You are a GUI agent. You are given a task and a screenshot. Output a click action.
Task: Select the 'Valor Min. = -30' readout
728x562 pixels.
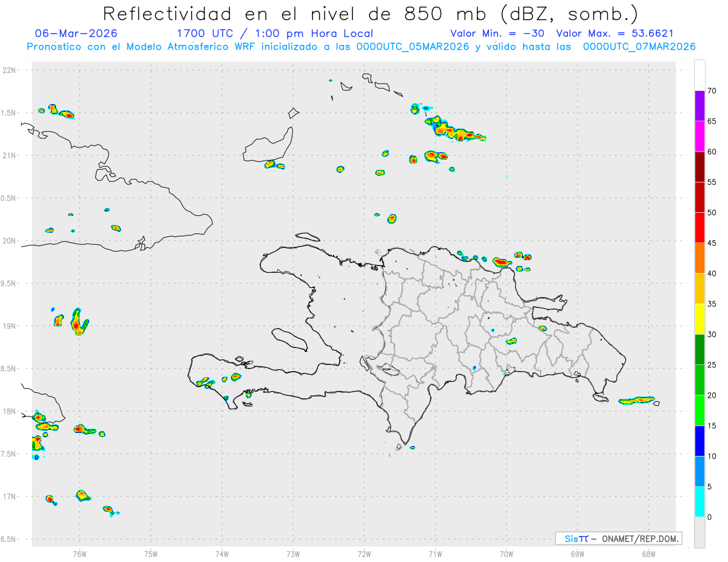497,33
